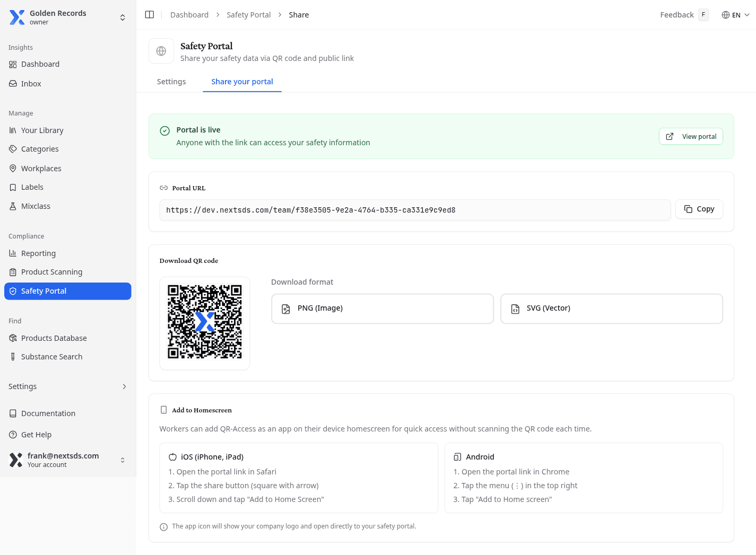Viewport: 756px width, 555px height.
Task: Click Get Help in the sidebar
Action: (x=68, y=435)
